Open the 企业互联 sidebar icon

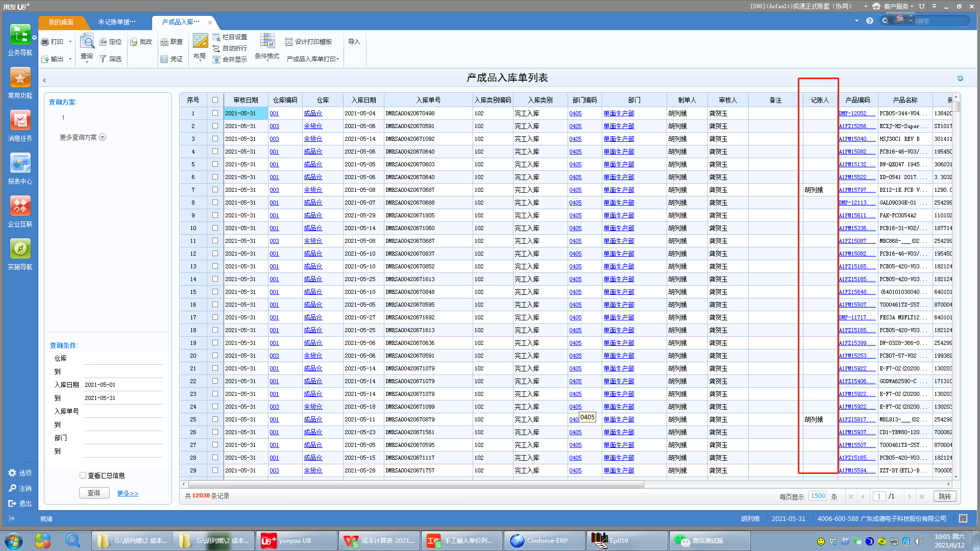point(20,207)
